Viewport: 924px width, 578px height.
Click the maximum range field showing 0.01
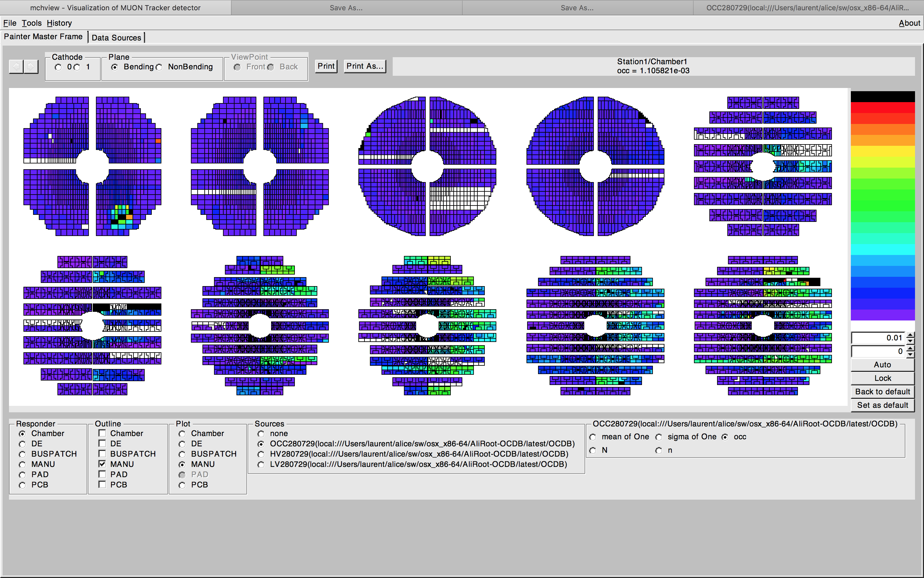point(878,338)
